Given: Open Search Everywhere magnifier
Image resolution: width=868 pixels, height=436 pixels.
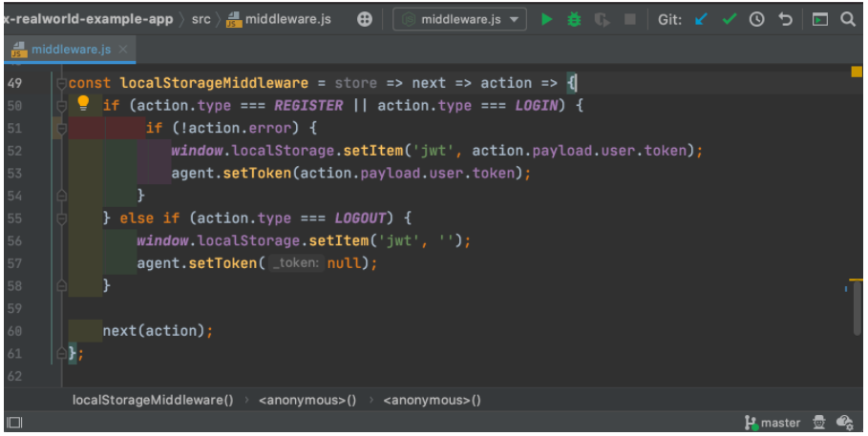Looking at the screenshot, I should (848, 19).
